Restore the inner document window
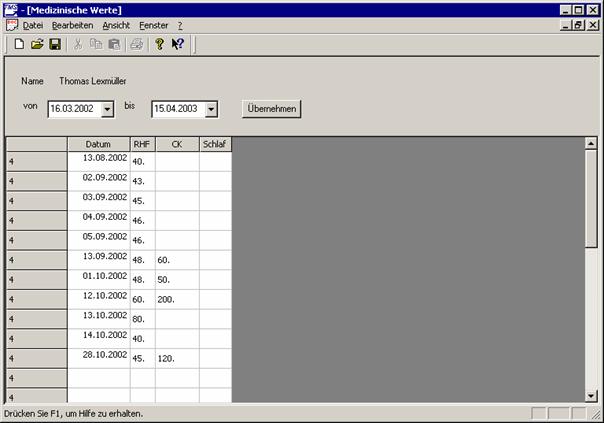The width and height of the screenshot is (604, 423). [x=578, y=25]
